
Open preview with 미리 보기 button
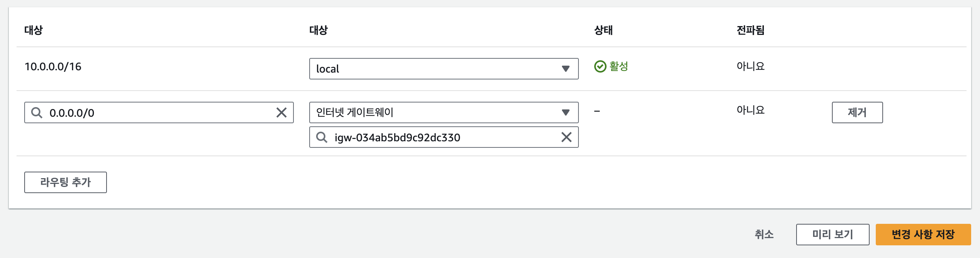pos(832,234)
